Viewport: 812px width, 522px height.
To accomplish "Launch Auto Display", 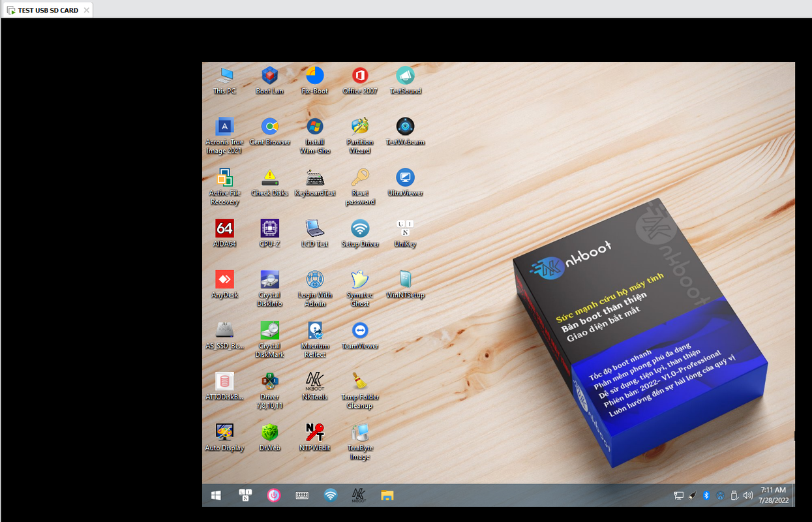I will click(224, 437).
